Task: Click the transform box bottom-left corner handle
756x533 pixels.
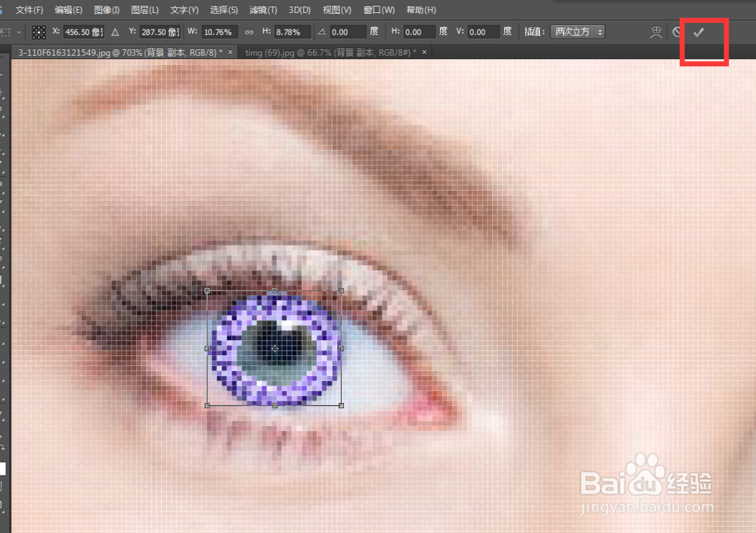Action: pos(207,406)
